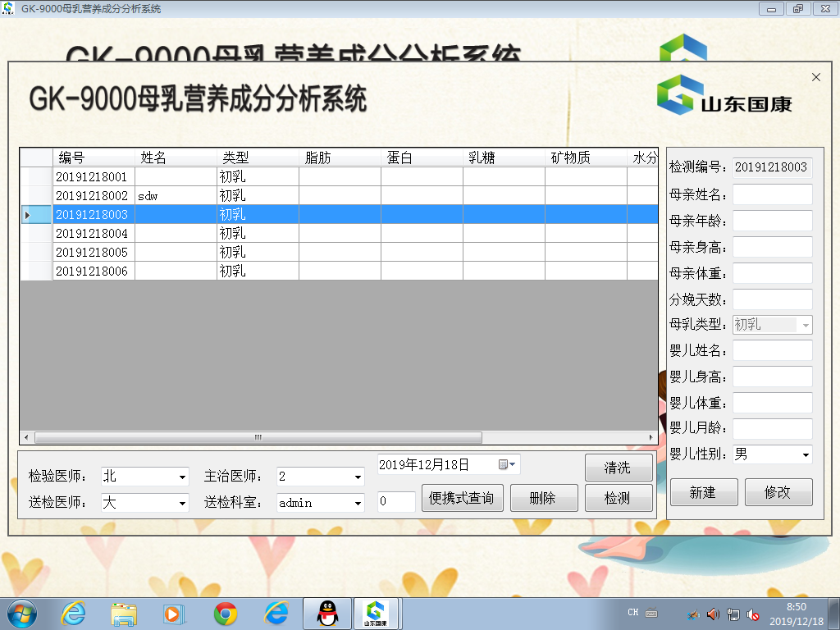Click the 矿物质 column header
This screenshot has width=840, height=630.
[x=586, y=157]
